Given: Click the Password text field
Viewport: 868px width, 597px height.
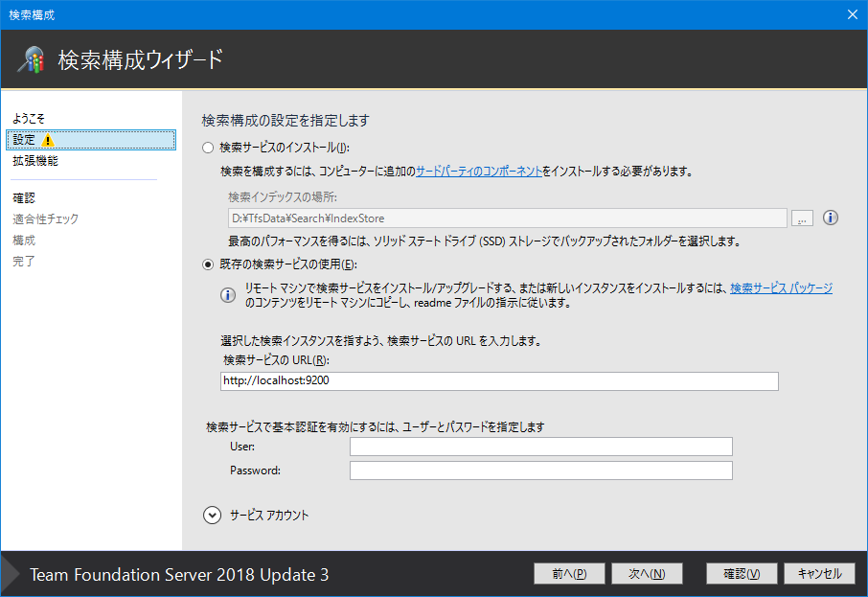Looking at the screenshot, I should pyautogui.click(x=541, y=471).
